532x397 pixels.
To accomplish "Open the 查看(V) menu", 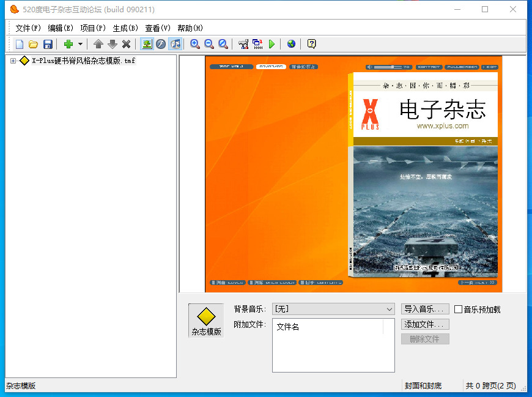I will 158,28.
